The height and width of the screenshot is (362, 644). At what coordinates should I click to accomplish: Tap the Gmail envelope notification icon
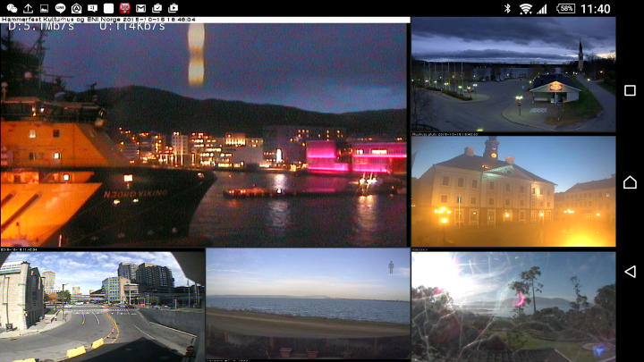click(140, 8)
